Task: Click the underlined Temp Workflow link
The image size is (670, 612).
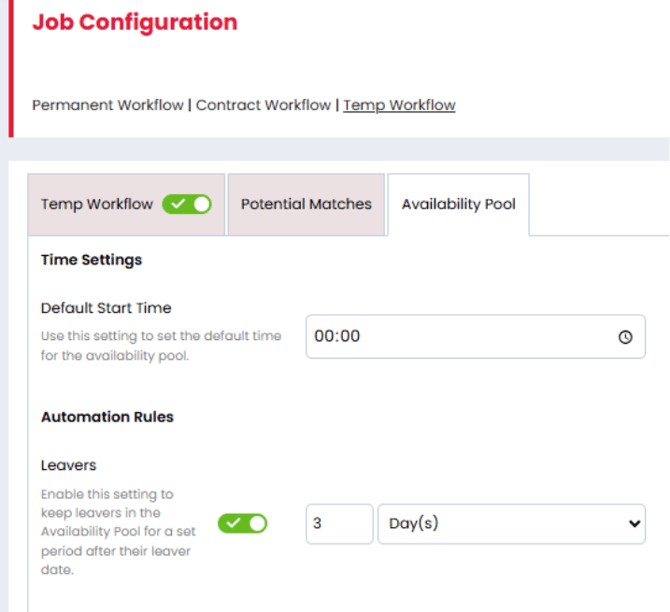Action: click(x=399, y=105)
